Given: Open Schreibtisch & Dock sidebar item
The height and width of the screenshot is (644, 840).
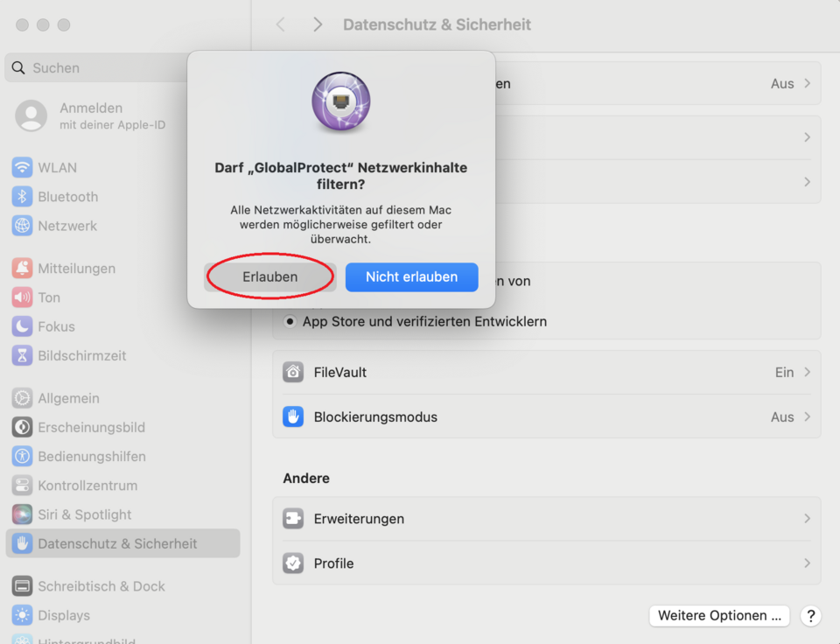Looking at the screenshot, I should (101, 586).
